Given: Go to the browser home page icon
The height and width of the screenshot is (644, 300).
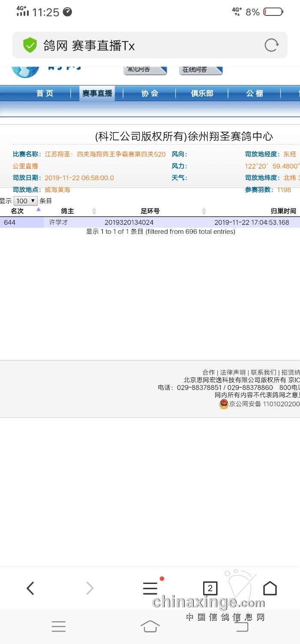Looking at the screenshot, I should pyautogui.click(x=270, y=588).
